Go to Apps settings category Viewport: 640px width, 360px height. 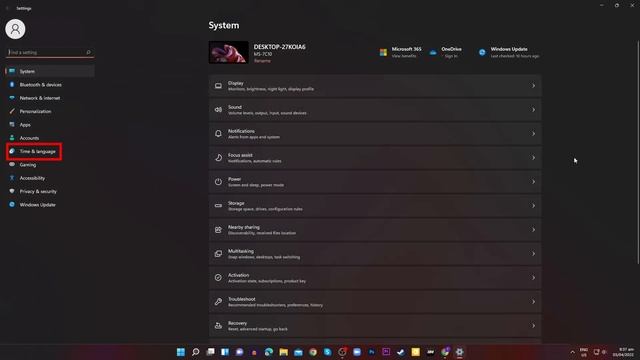tap(25, 124)
